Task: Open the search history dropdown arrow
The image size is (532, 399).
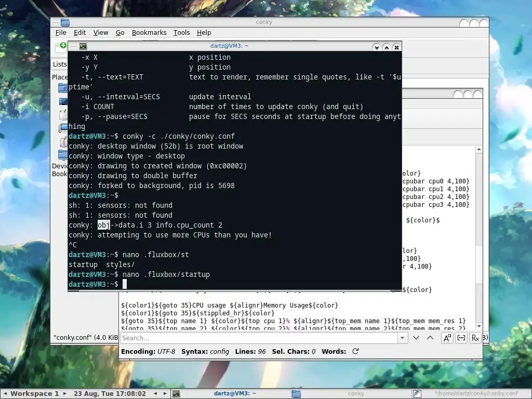Action: tap(403, 338)
